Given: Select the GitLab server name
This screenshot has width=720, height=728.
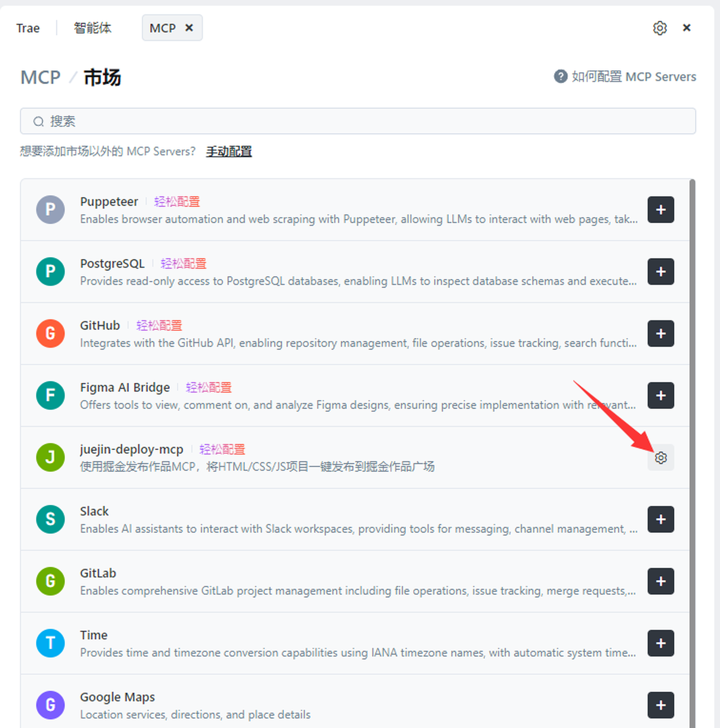Looking at the screenshot, I should 98,573.
